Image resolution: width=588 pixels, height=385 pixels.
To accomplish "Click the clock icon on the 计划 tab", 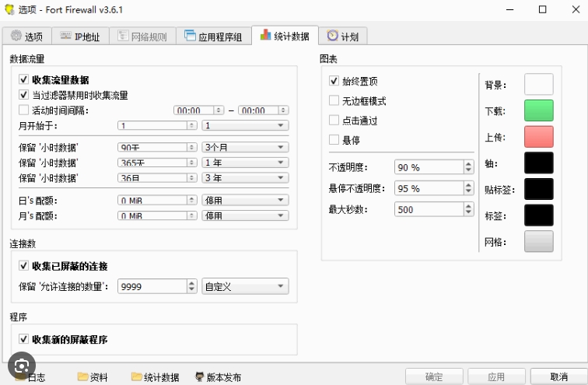I will (332, 35).
